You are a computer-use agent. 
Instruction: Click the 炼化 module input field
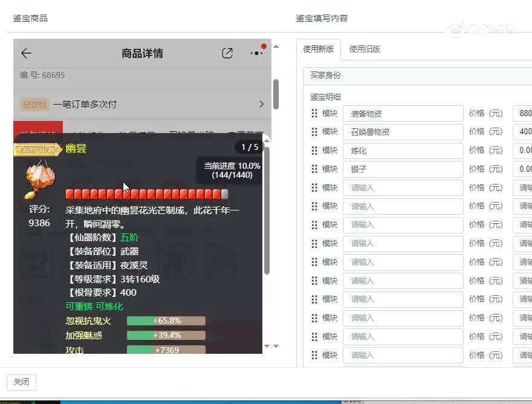coord(403,151)
